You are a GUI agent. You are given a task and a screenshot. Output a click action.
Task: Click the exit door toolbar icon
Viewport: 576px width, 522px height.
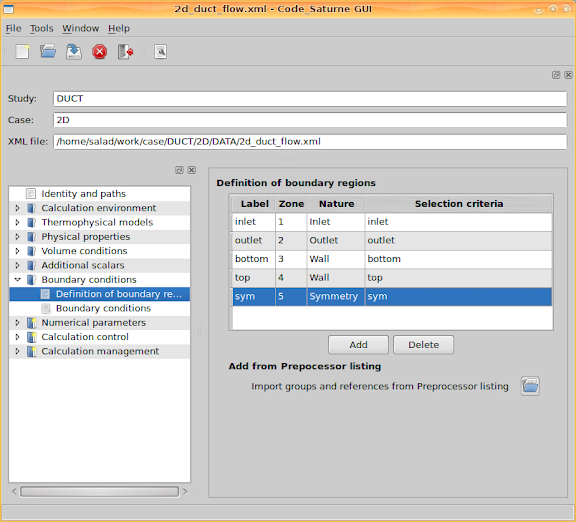point(125,52)
